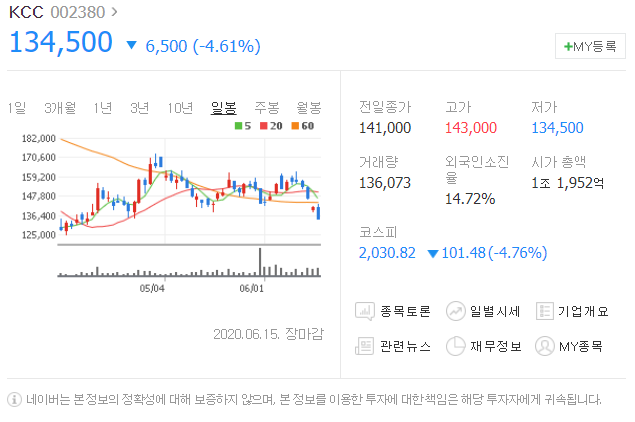Switch chart to the 3년 period
The width and height of the screenshot is (635, 422).
[139, 108]
